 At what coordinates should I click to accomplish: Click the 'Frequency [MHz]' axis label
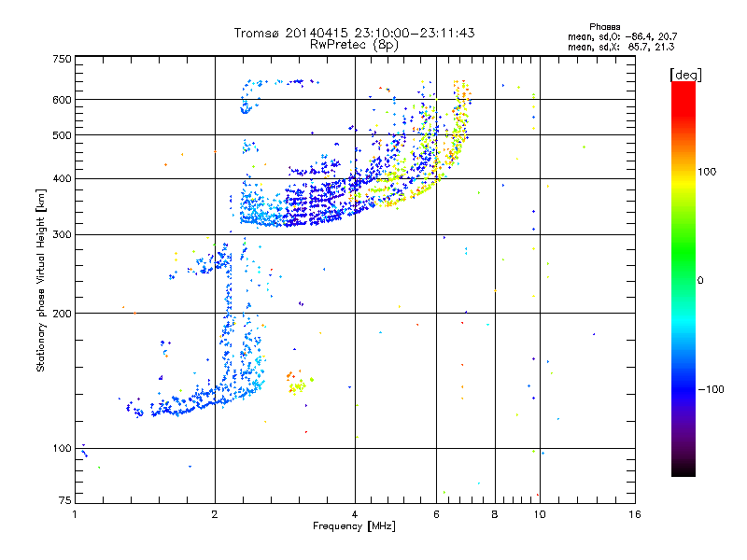[x=354, y=526]
